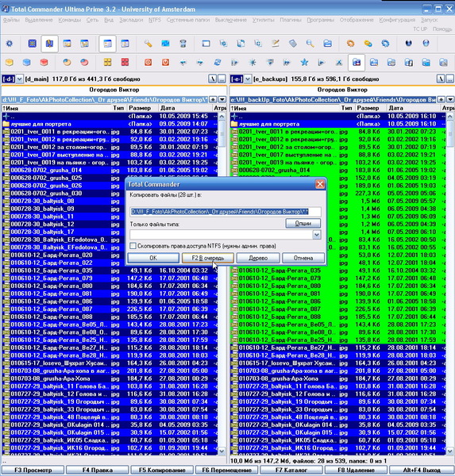The image size is (455, 476).
Task: Click the yellow pie chart icon
Action: [67, 63]
